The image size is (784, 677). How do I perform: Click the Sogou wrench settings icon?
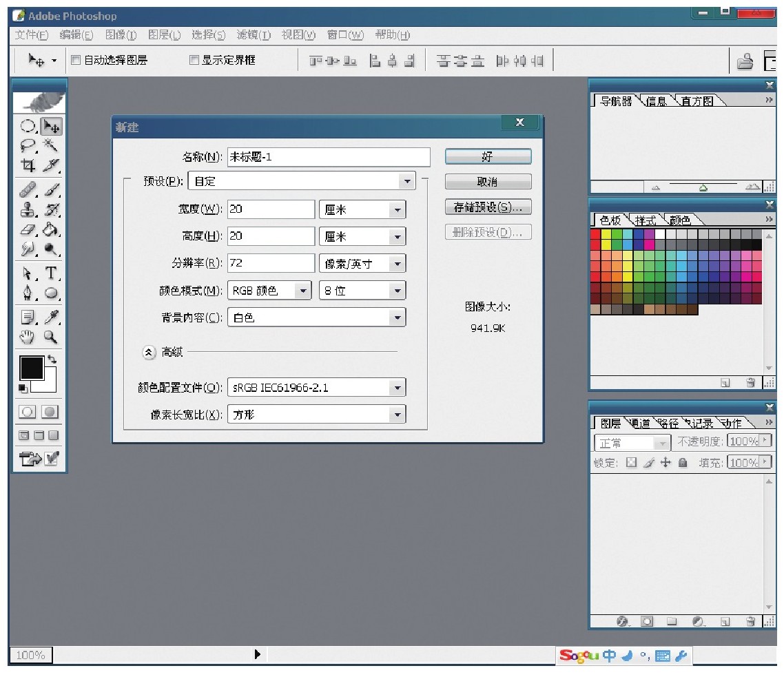[681, 656]
